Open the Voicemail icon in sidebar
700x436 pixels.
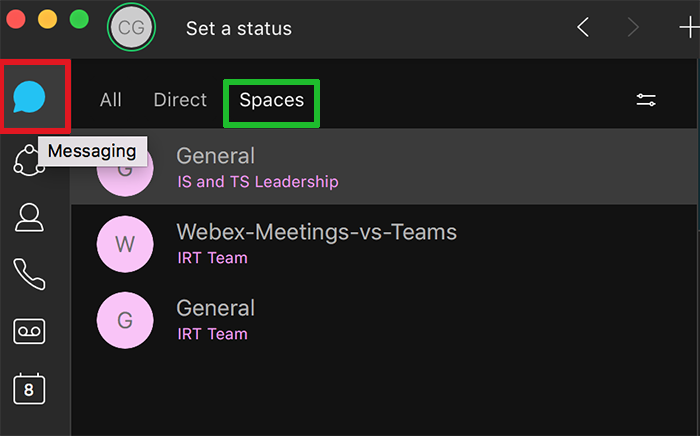29,331
